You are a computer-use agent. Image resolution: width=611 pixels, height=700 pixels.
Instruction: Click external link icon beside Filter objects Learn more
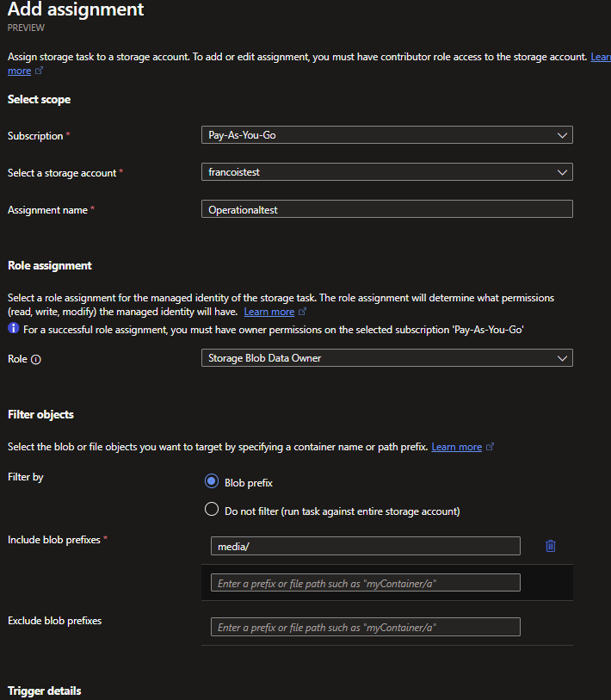tap(490, 446)
